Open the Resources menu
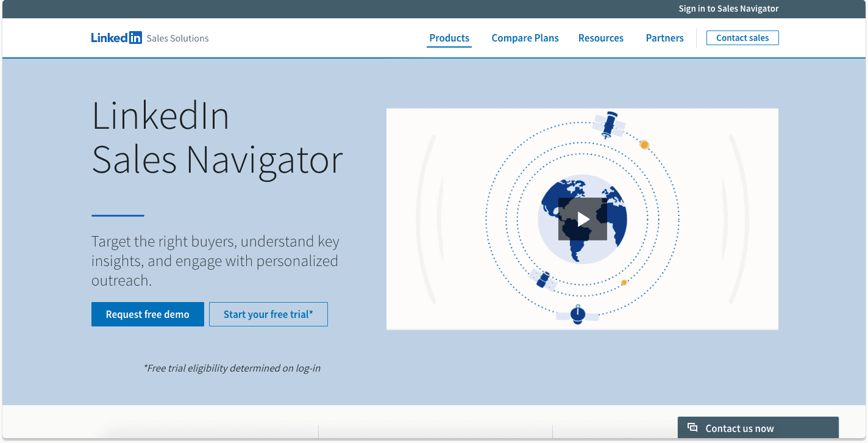The image size is (868, 443). pos(601,38)
